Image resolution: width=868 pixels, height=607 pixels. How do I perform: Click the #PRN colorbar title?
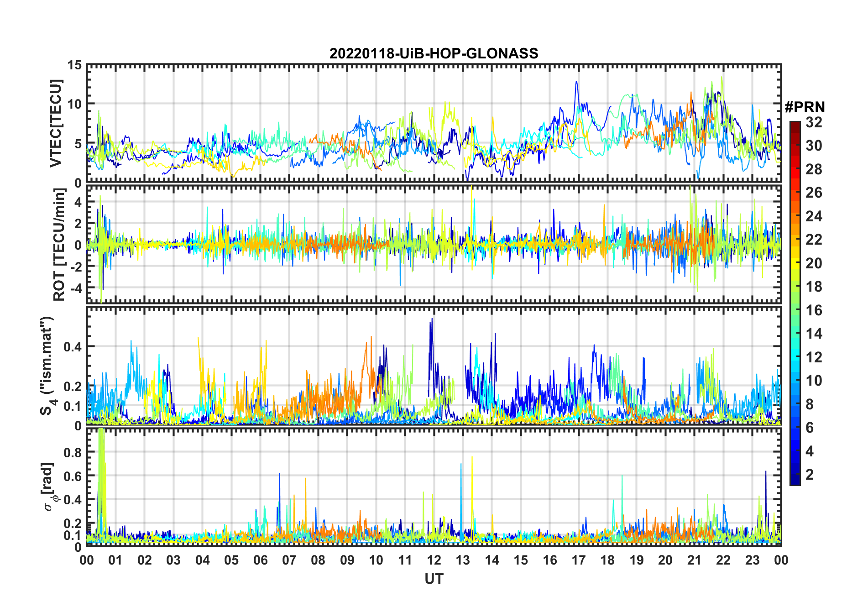(x=805, y=107)
